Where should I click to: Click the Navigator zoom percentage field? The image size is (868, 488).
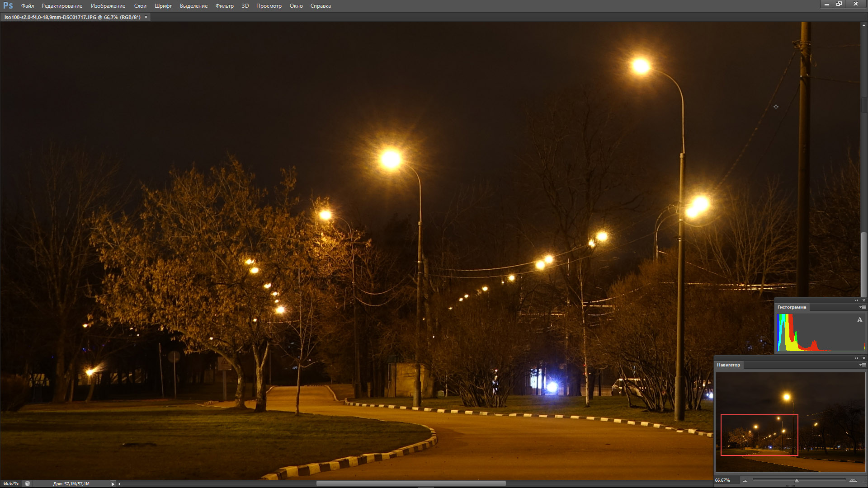coord(722,480)
